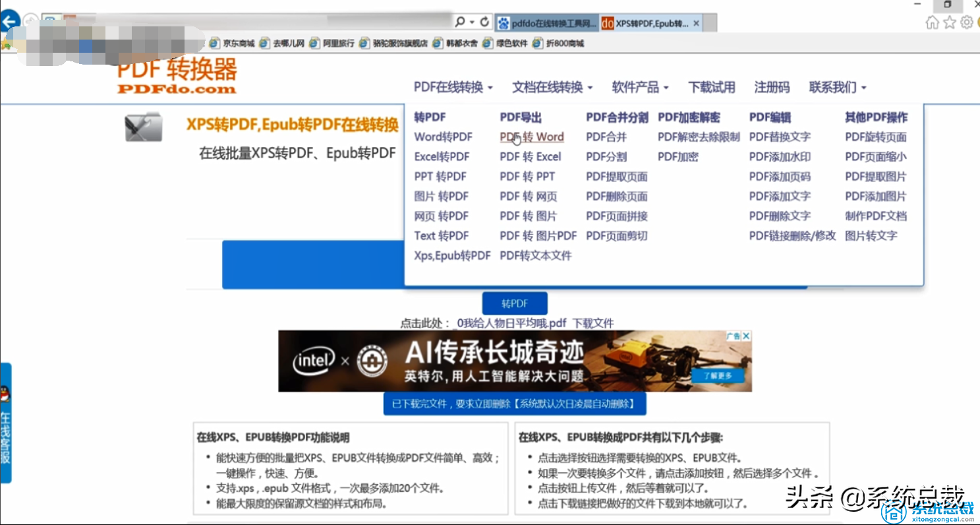Screen dimensions: 980x525
Task: Open PDF分割 from the menu
Action: tap(606, 157)
